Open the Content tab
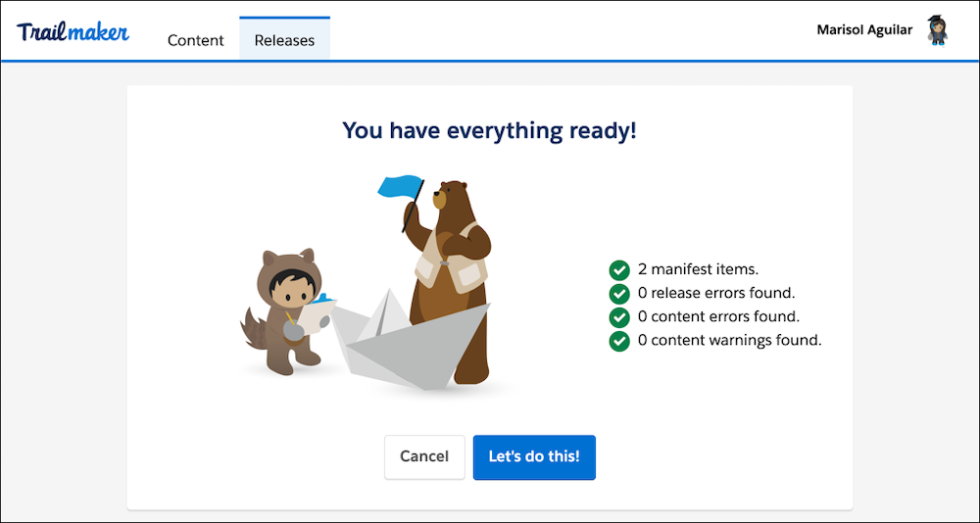 [196, 40]
